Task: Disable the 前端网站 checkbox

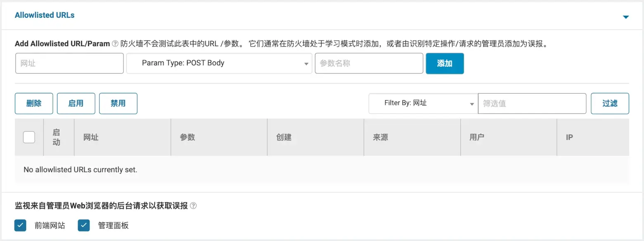Action: (20, 225)
